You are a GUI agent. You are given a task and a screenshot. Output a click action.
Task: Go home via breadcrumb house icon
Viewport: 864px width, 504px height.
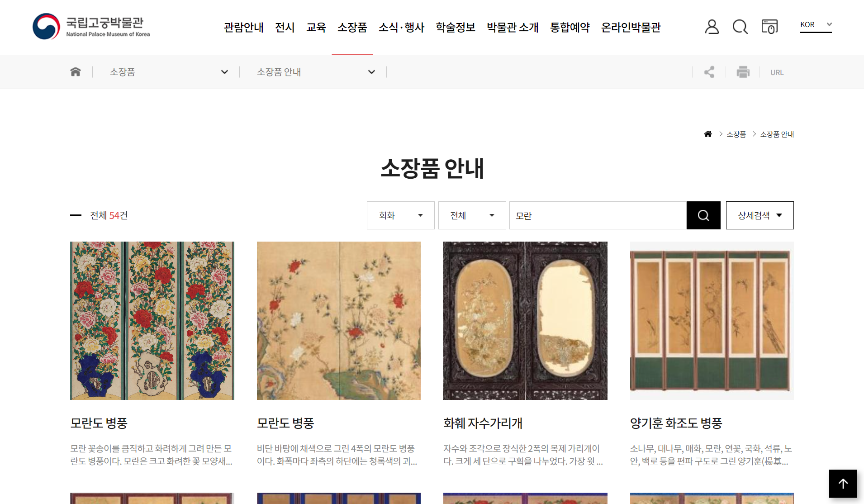76,72
